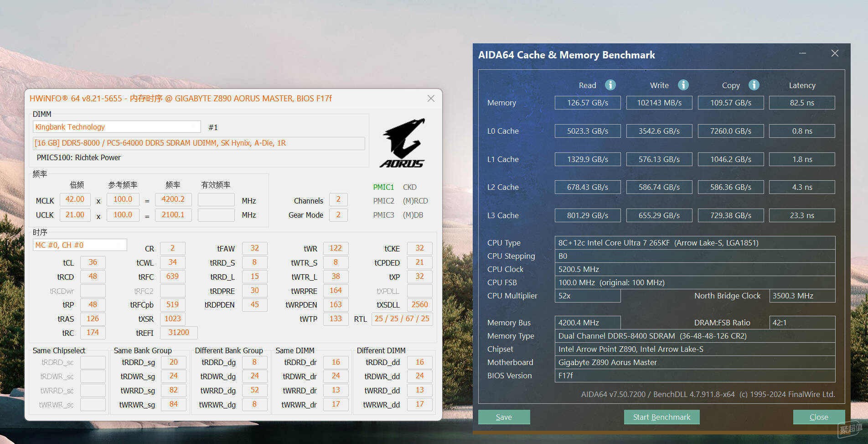Click the Memory Read result 126.57 GB/s

[x=588, y=103]
